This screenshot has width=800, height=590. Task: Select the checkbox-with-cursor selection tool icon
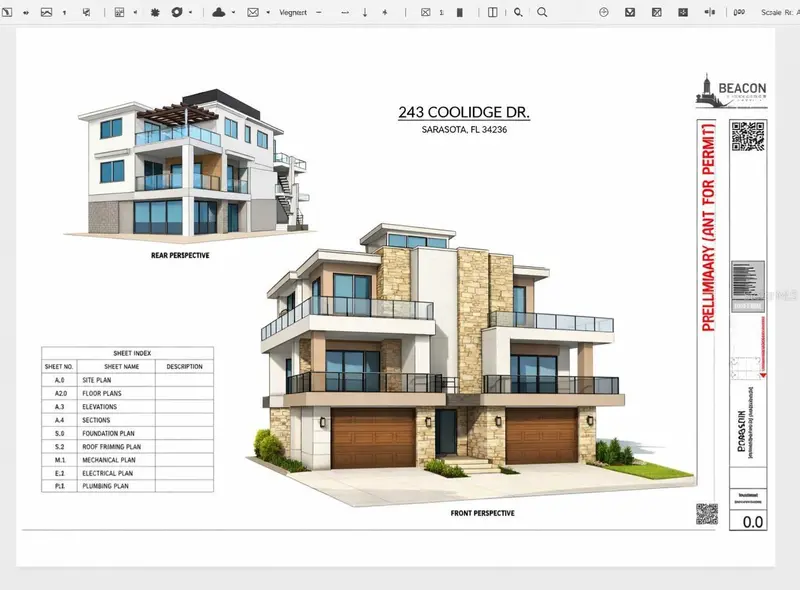point(86,12)
